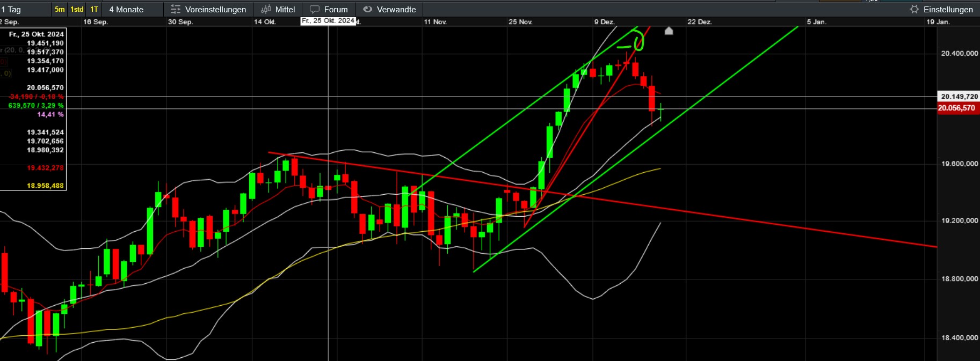Click the 25 Nov. date axis label
Image resolution: width=980 pixels, height=361 pixels.
tap(520, 22)
